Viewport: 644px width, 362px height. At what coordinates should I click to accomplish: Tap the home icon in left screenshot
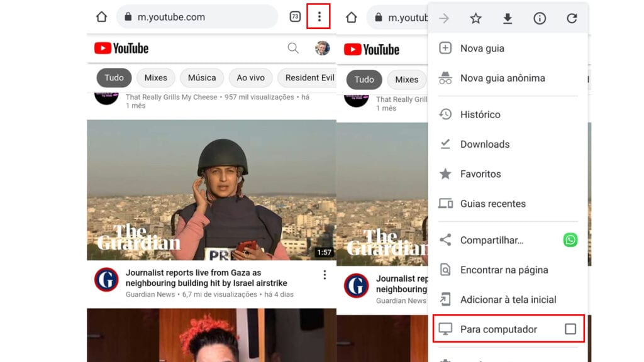[101, 17]
